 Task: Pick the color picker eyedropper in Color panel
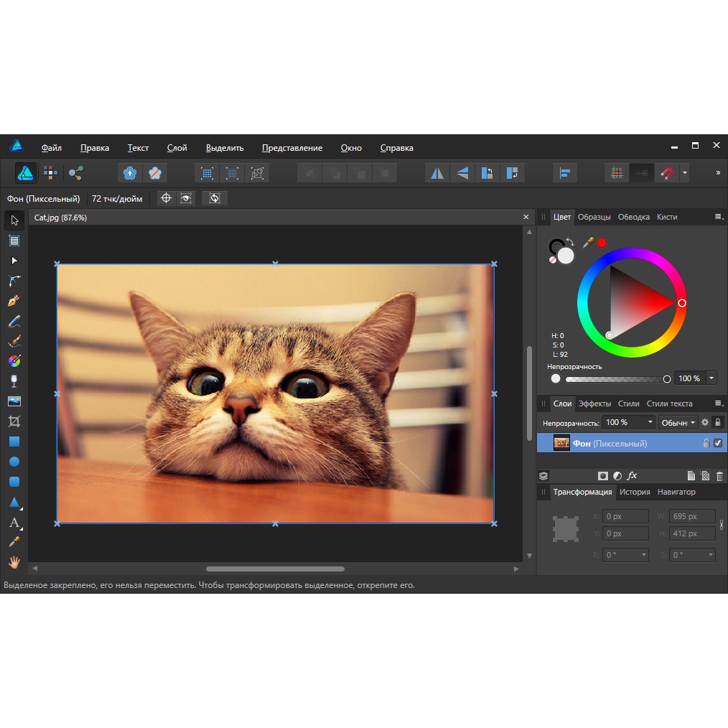pyautogui.click(x=588, y=243)
